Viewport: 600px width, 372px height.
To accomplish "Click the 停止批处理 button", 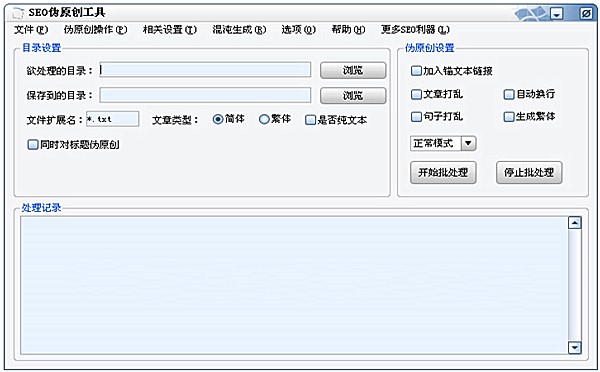I will 529,173.
